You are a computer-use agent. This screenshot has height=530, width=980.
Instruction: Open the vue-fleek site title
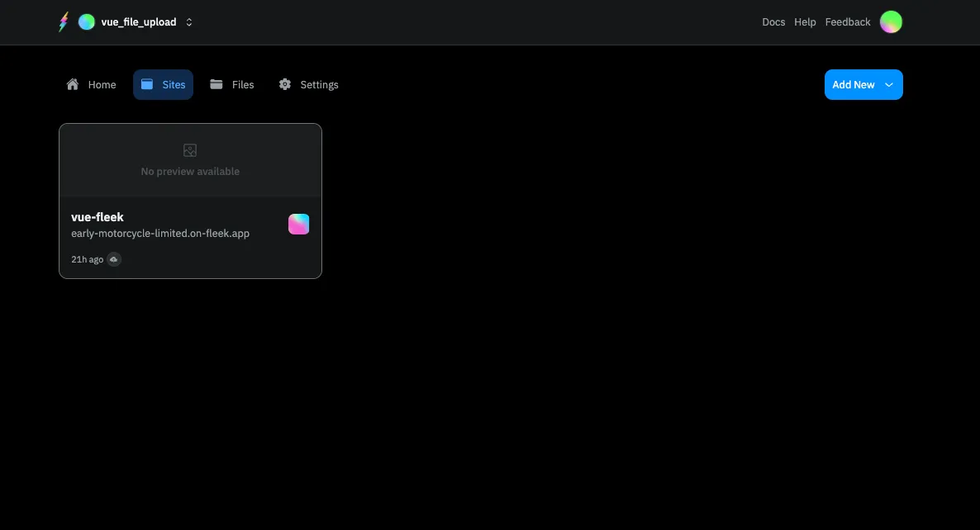[x=98, y=217]
